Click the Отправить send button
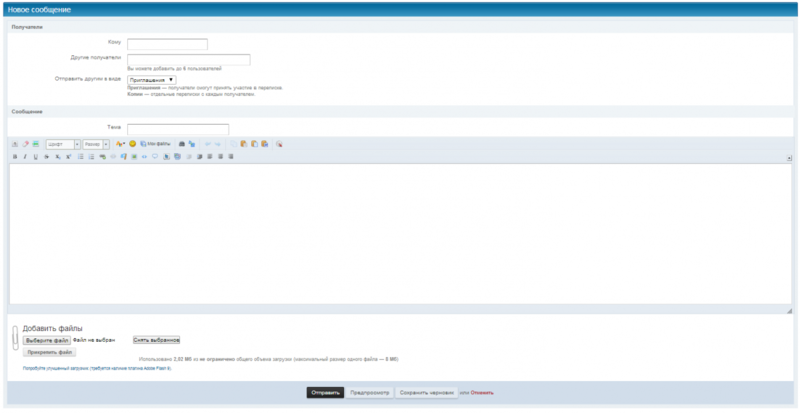The image size is (800, 413). coord(326,393)
